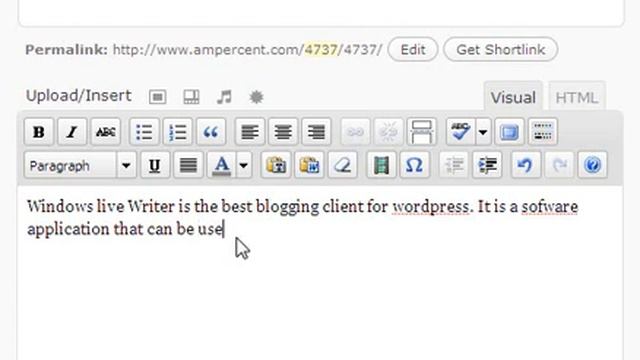Toggle Italic formatting button

click(x=72, y=132)
